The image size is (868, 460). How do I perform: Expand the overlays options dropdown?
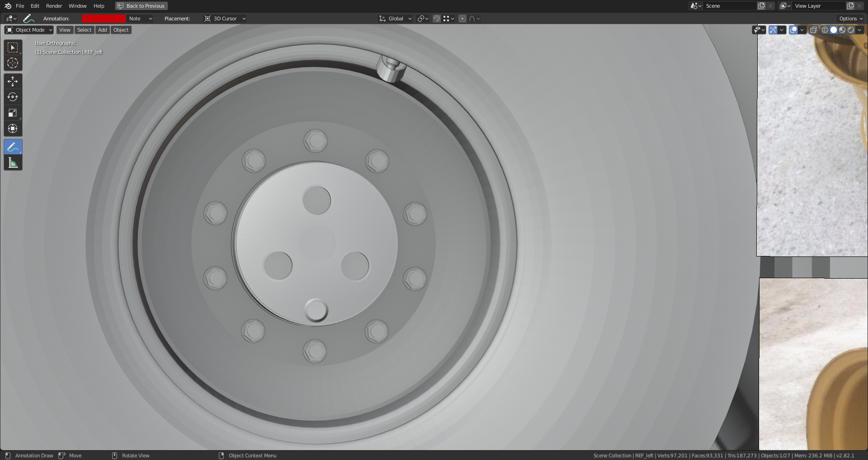click(802, 30)
